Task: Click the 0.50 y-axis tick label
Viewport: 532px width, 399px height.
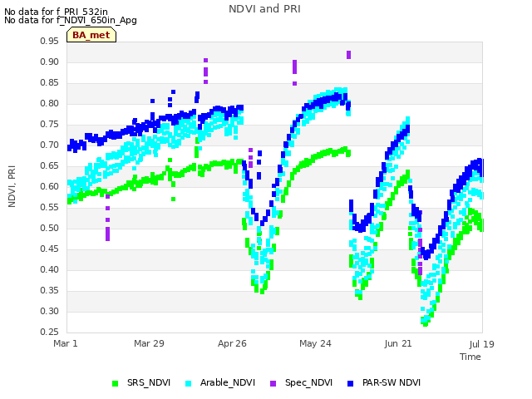Action: 50,229
